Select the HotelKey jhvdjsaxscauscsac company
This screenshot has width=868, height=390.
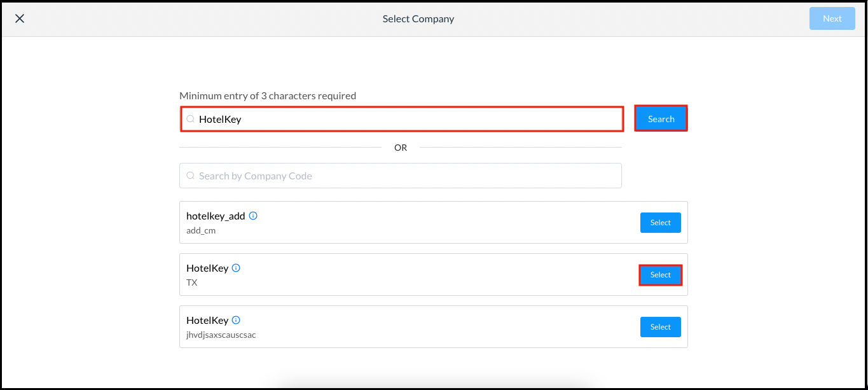pyautogui.click(x=660, y=326)
